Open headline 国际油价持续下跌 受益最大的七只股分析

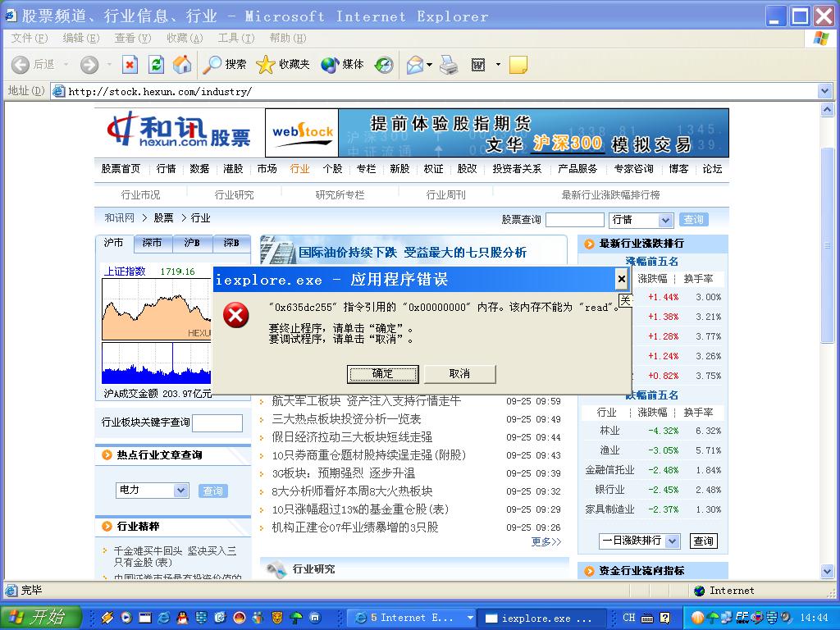coord(413,253)
